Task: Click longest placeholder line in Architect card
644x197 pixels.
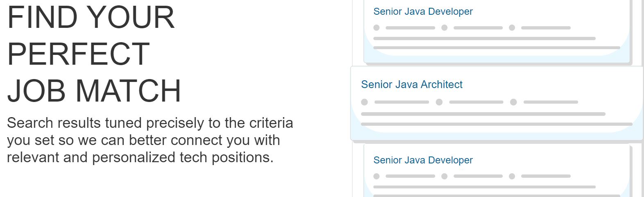Action: pos(497,124)
